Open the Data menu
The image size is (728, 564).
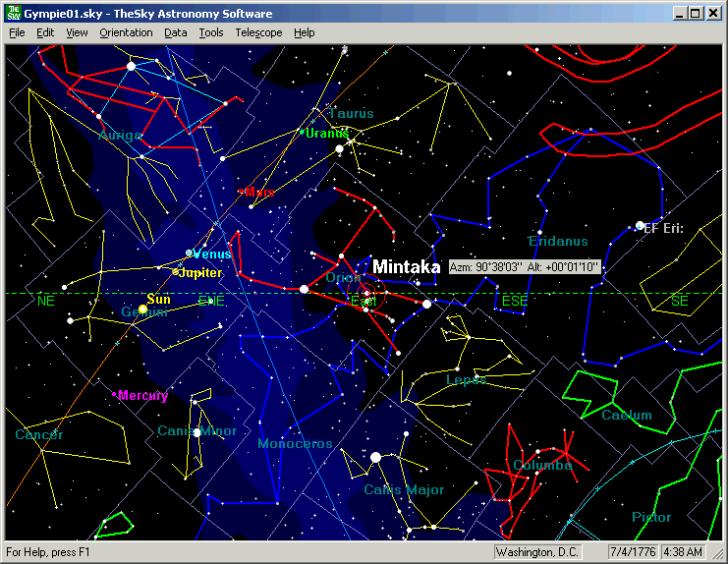pyautogui.click(x=176, y=32)
